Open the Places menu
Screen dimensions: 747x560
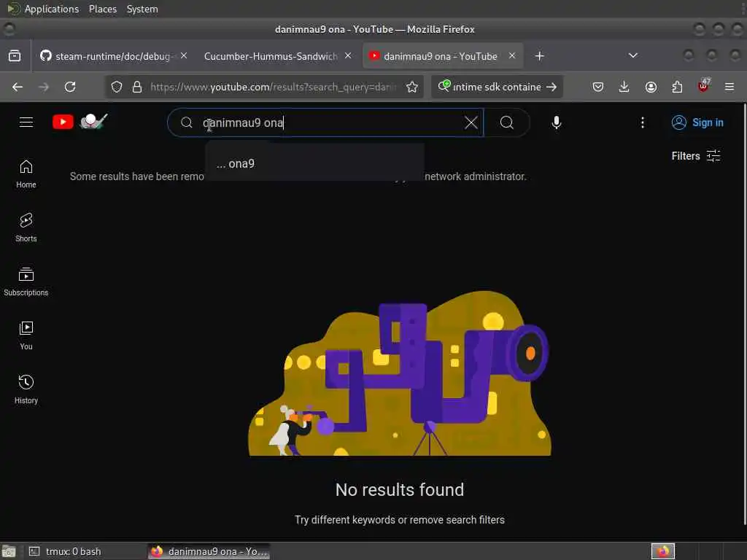[103, 9]
